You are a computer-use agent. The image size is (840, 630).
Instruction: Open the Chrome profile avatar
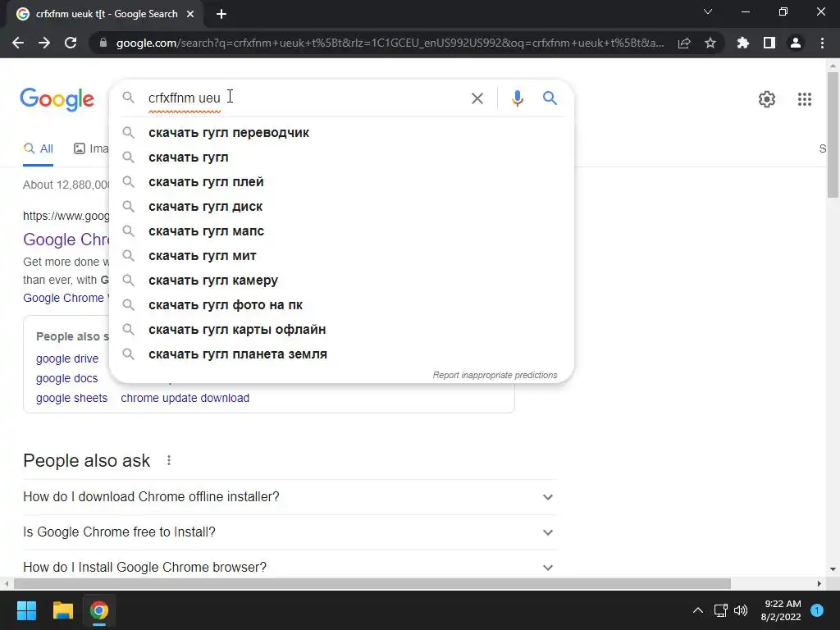point(796,43)
